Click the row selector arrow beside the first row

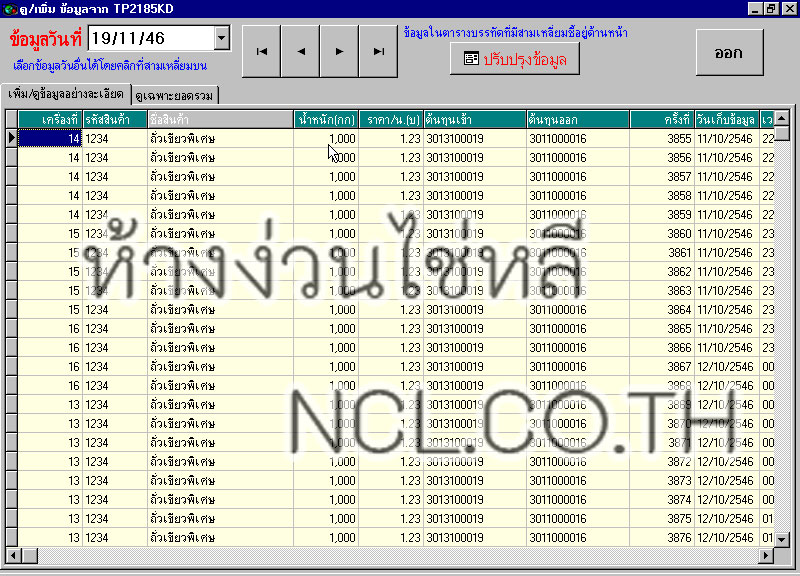[x=10, y=138]
